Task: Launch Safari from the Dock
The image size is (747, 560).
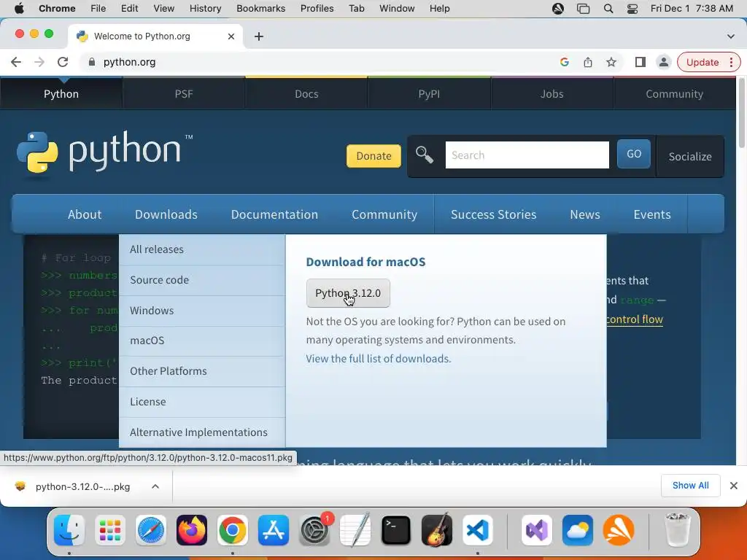Action: pos(151,530)
